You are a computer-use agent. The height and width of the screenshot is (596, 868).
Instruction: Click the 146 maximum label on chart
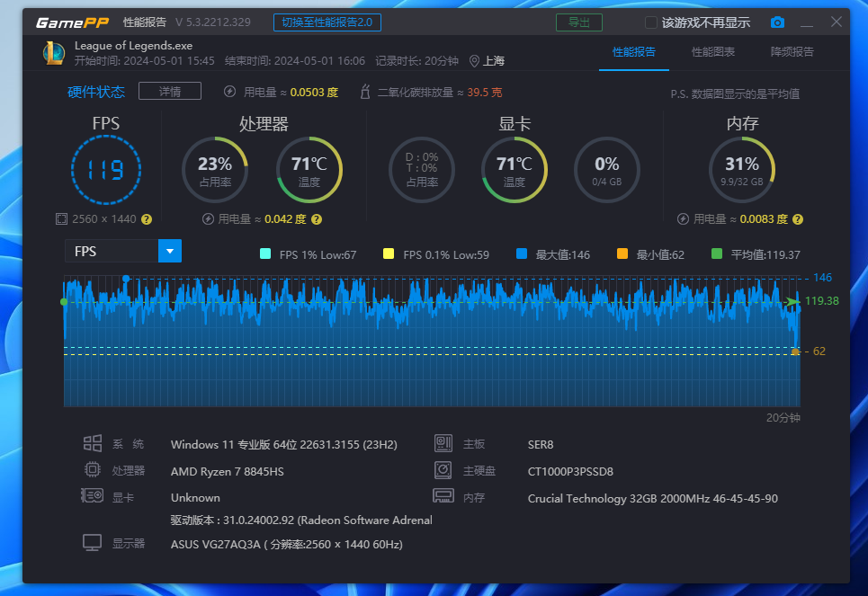(822, 278)
